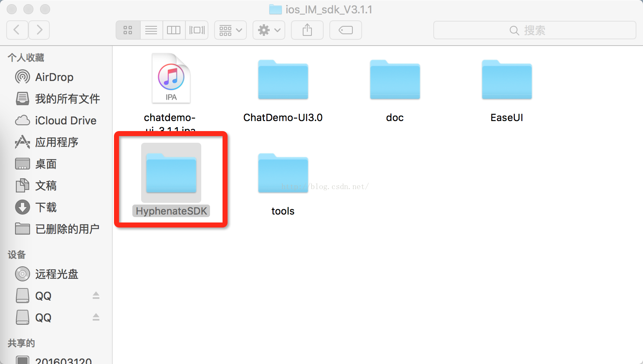This screenshot has height=364, width=643.
Task: Select the doc folder icon
Action: pos(395,79)
